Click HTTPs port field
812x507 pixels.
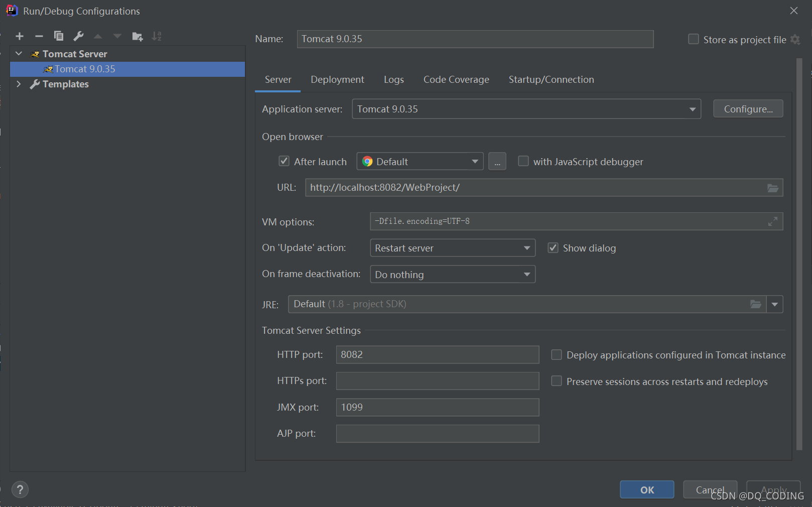point(438,381)
